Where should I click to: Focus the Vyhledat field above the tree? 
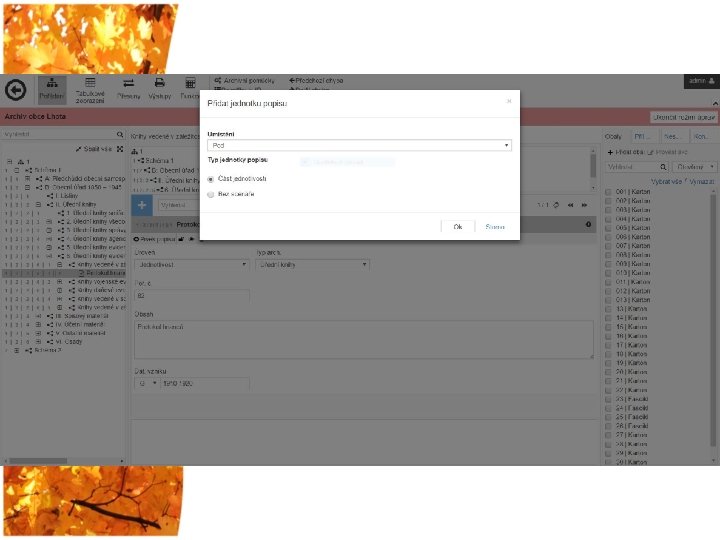click(59, 135)
